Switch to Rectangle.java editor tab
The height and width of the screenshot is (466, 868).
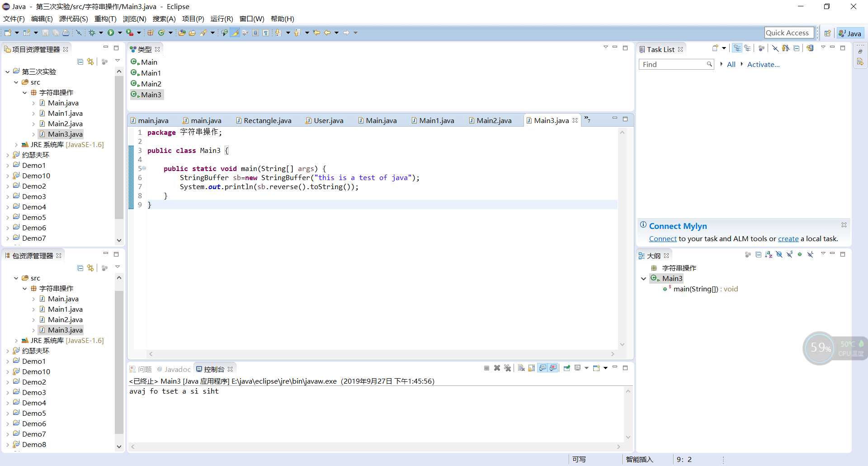pyautogui.click(x=264, y=120)
